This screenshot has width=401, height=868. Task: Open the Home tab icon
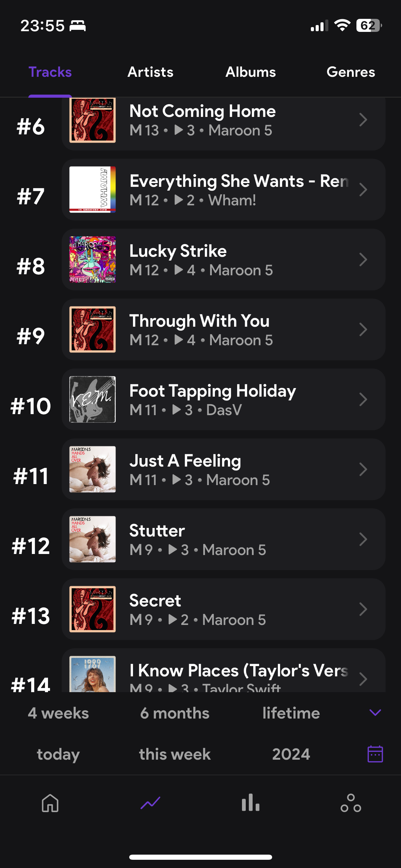click(50, 803)
